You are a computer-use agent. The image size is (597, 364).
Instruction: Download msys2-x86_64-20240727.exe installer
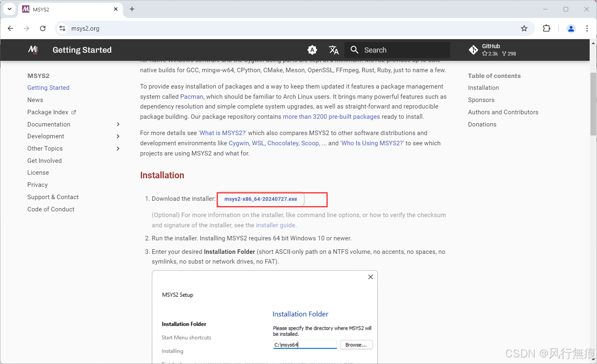pyautogui.click(x=261, y=199)
